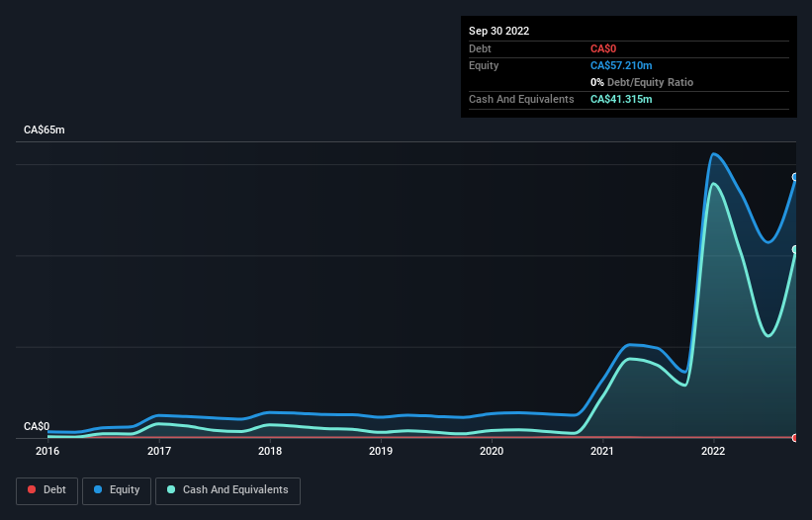Click the CA$41.315m cash value
812x520 pixels.
point(621,99)
